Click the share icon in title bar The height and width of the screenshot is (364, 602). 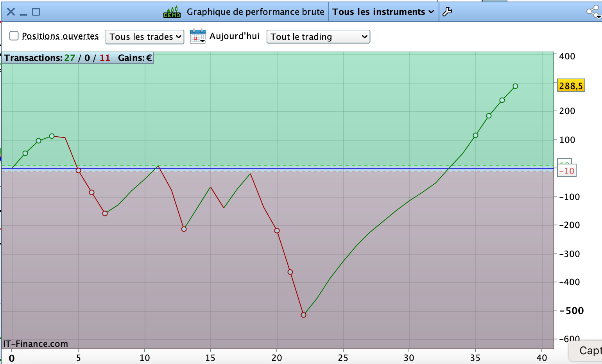coord(594,12)
